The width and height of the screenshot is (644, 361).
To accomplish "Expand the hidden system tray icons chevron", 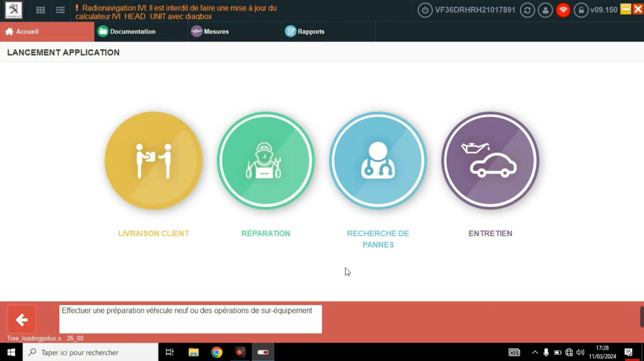I will [x=535, y=352].
